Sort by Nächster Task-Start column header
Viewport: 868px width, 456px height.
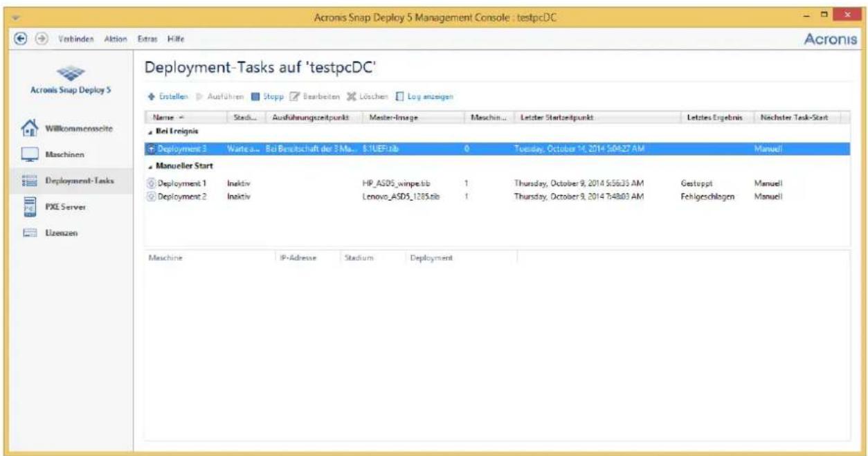point(796,118)
